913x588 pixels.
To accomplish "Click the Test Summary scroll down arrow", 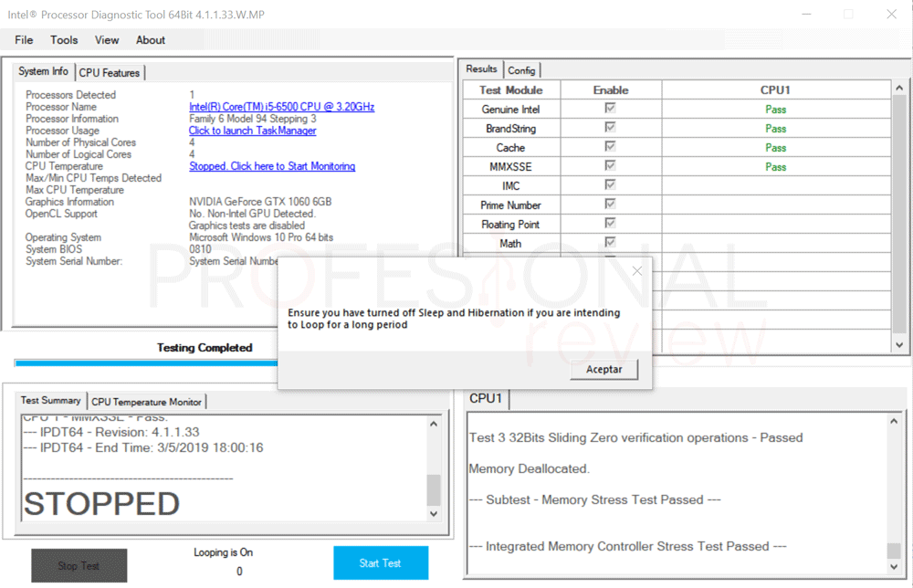I will (x=433, y=513).
